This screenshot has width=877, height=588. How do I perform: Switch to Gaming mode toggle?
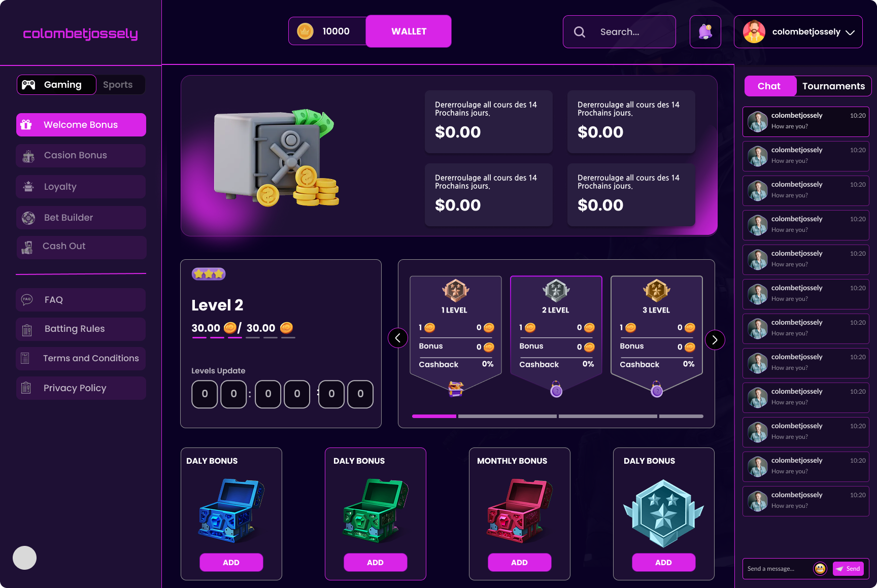pyautogui.click(x=56, y=85)
